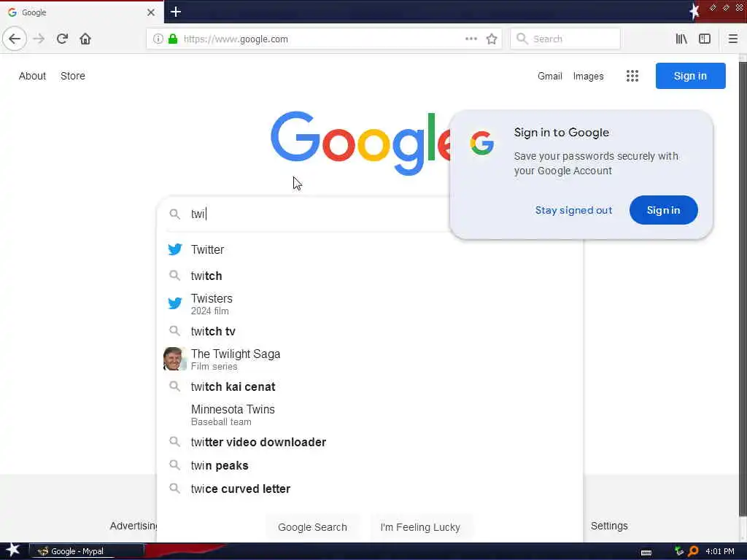Select the Minnesota Twins suggestion
This screenshot has width=747, height=560.
(x=370, y=415)
